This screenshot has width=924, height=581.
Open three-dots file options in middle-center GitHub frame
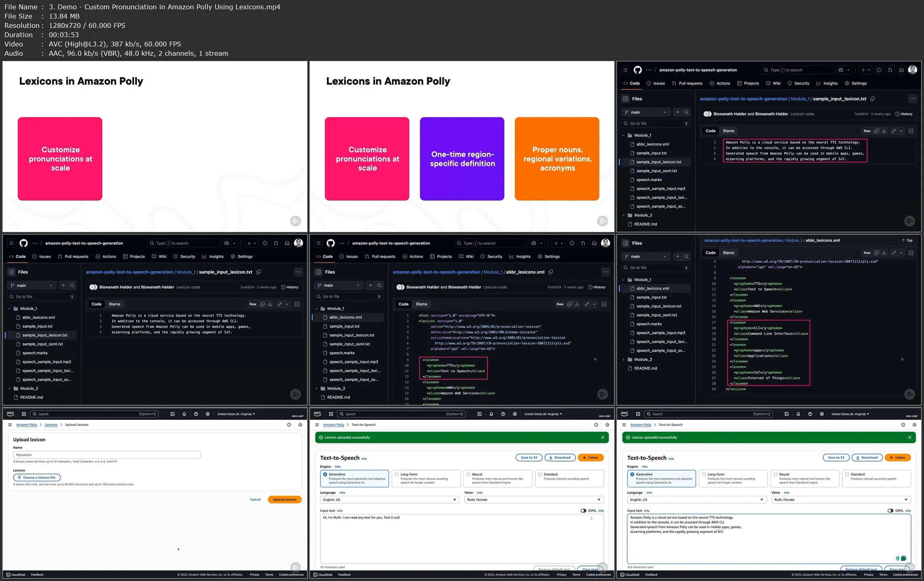point(605,272)
